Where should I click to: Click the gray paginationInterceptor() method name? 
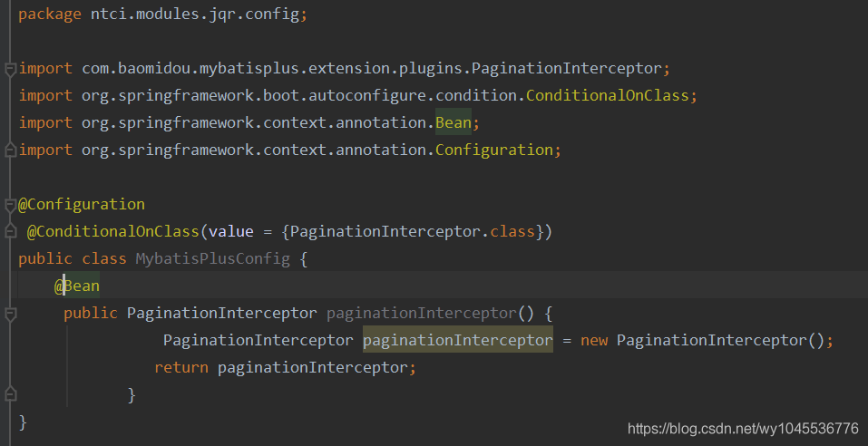[x=421, y=314]
